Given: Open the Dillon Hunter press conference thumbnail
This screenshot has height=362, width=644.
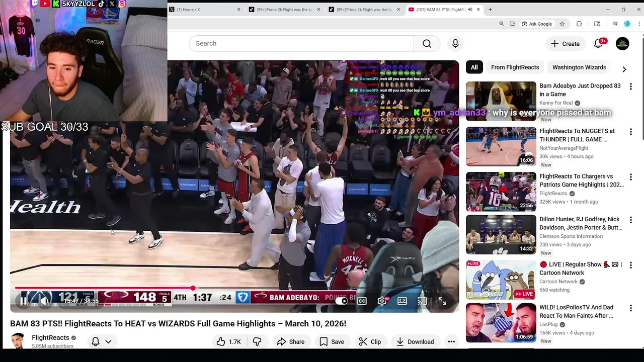Looking at the screenshot, I should pos(501,234).
